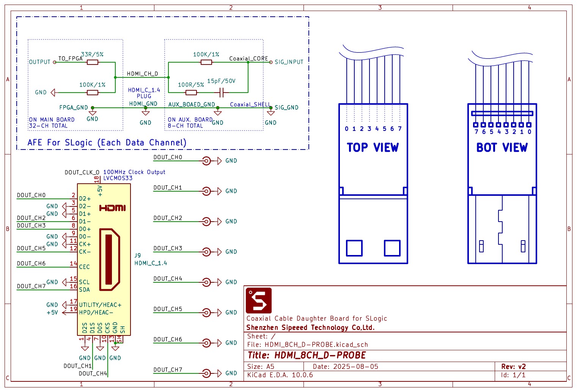
Task: Click the date "2025-08-05"
Action: click(356, 367)
